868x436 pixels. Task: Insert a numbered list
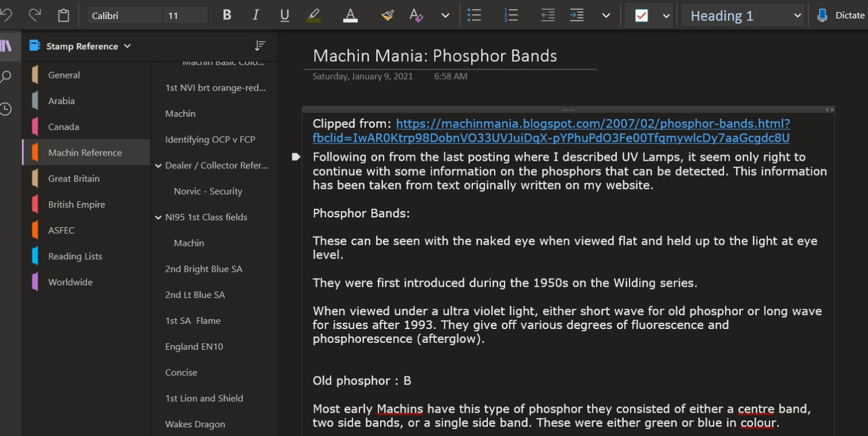(x=510, y=16)
